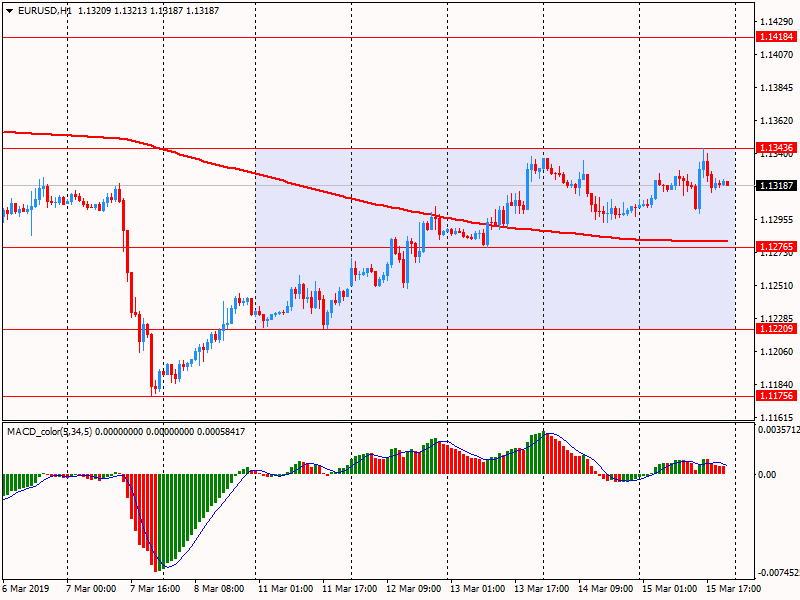Click the 1.12510 price scale value
Viewport: 800px width, 600px height.
(777, 286)
